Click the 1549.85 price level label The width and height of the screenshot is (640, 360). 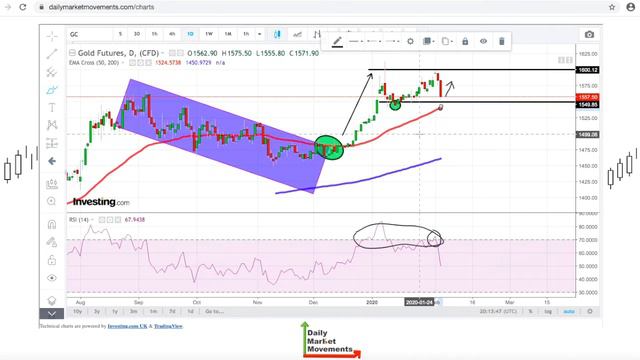(587, 105)
